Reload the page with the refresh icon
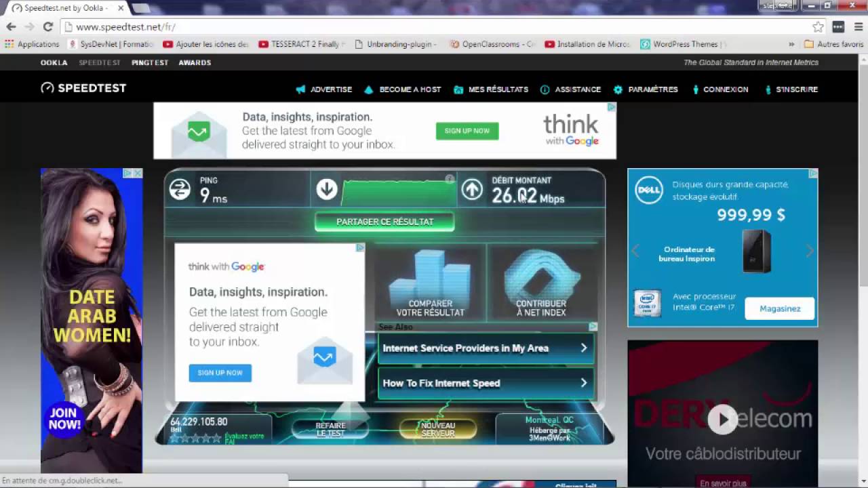This screenshot has height=488, width=868. point(47,26)
